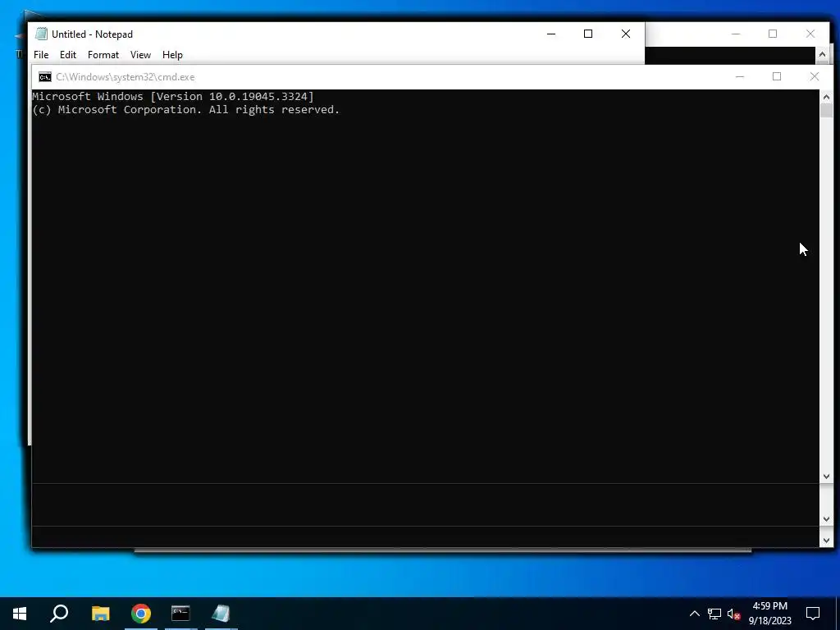Open network status tray icon

pos(714,614)
